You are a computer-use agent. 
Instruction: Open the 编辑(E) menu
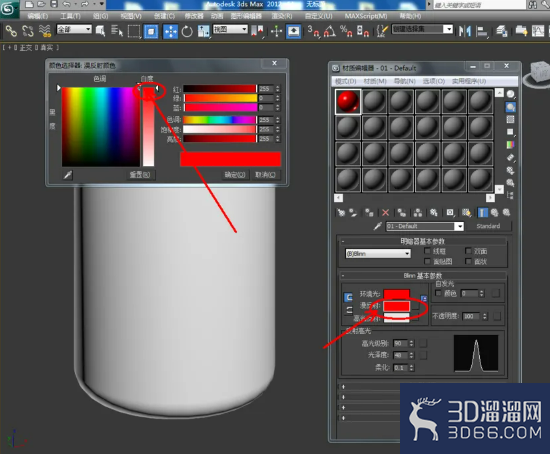38,16
